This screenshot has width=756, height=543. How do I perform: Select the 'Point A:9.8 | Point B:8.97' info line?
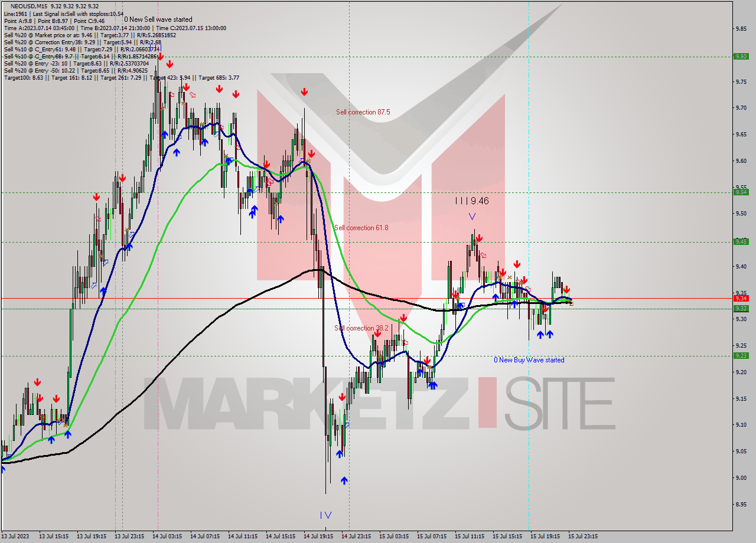(x=54, y=21)
